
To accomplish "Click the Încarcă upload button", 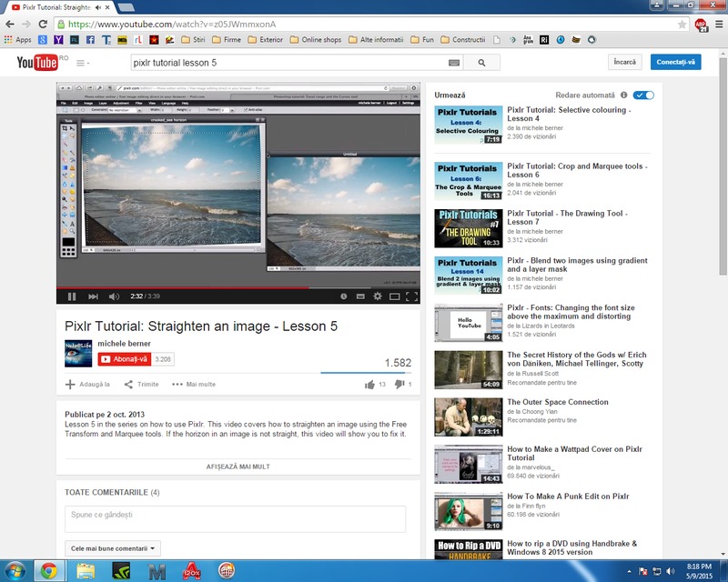I will [625, 62].
